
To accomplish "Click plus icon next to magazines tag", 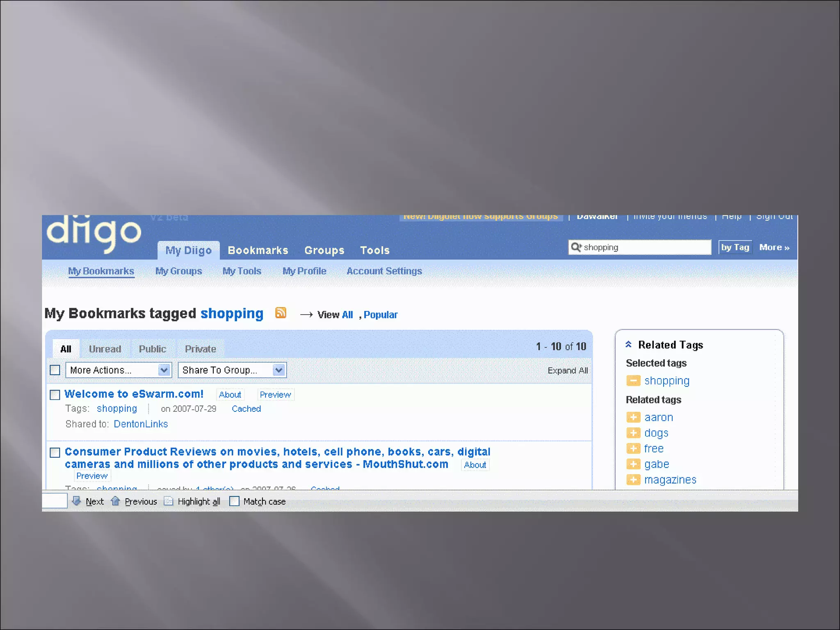I will pos(633,479).
